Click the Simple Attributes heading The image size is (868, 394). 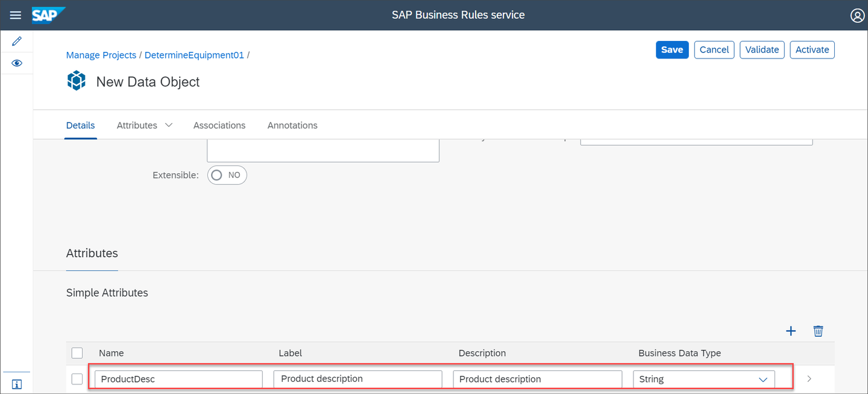[107, 293]
